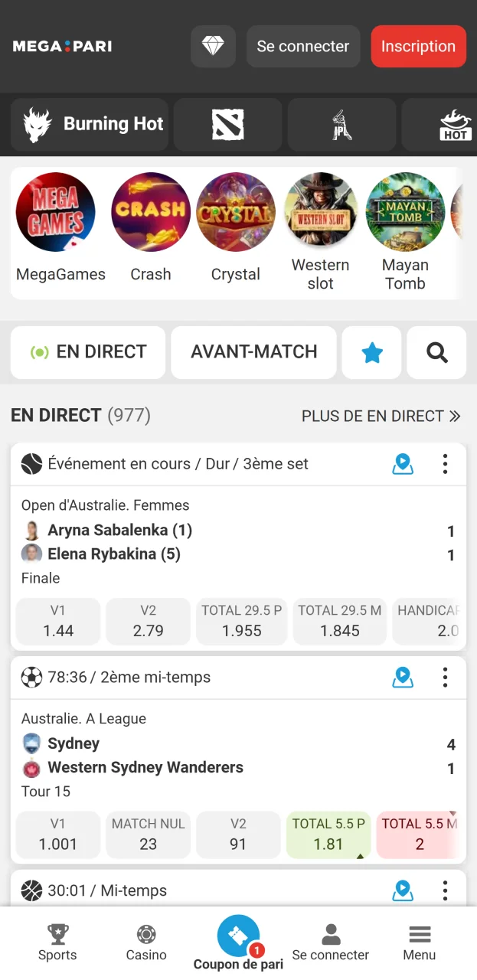The width and height of the screenshot is (477, 980).
Task: Open the search magnifier icon
Action: pos(436,352)
